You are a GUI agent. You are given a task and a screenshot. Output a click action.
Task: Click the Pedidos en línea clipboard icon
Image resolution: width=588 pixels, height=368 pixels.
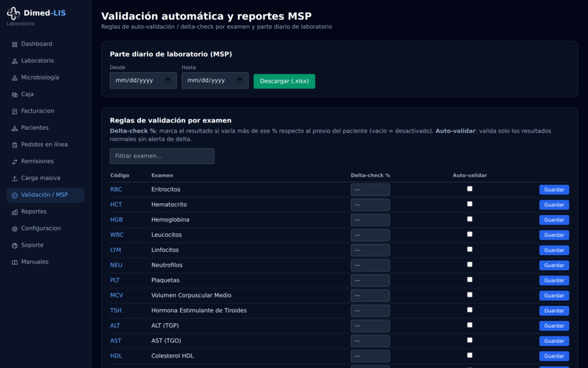pyautogui.click(x=14, y=145)
